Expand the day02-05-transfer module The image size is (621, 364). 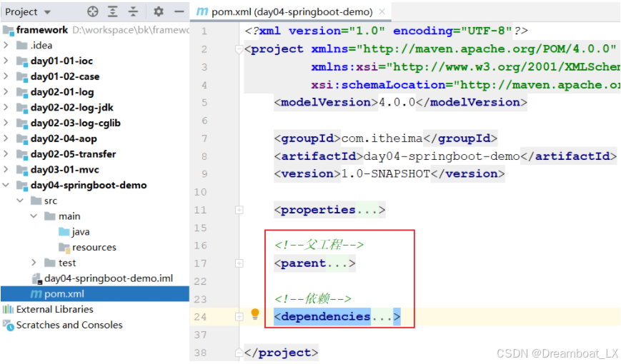click(6, 154)
